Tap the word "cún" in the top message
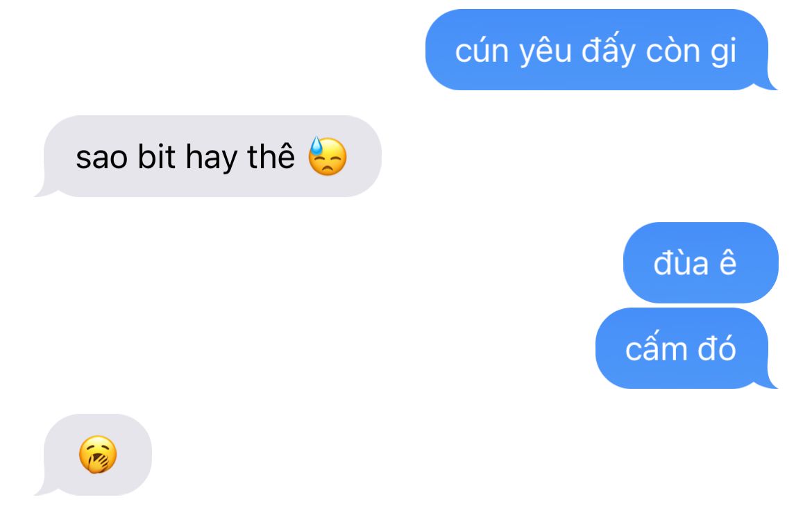Image resolution: width=812 pixels, height=511 pixels. coord(482,51)
